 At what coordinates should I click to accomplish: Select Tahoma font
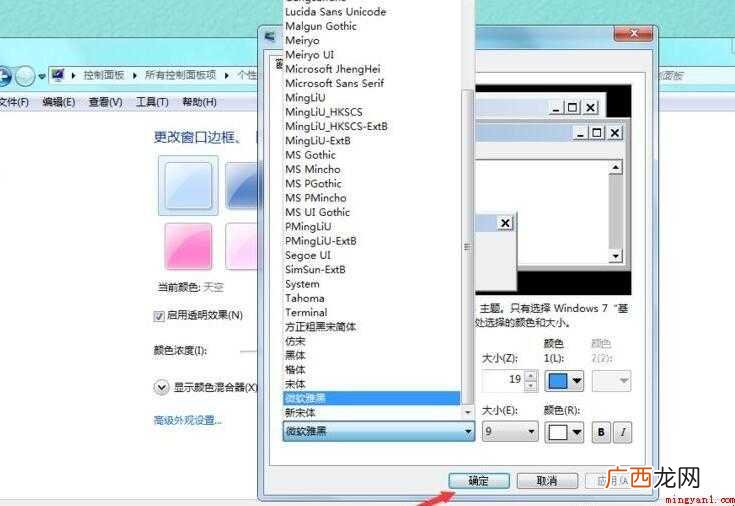point(305,298)
